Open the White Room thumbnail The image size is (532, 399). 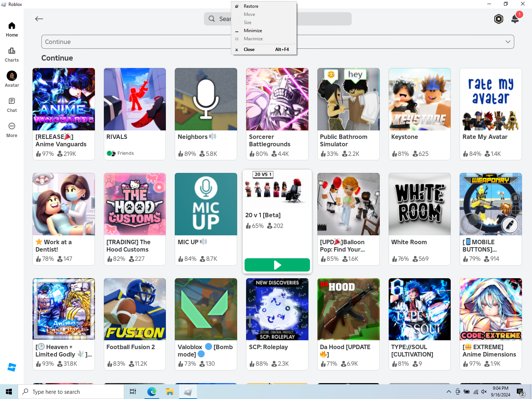[x=420, y=204]
